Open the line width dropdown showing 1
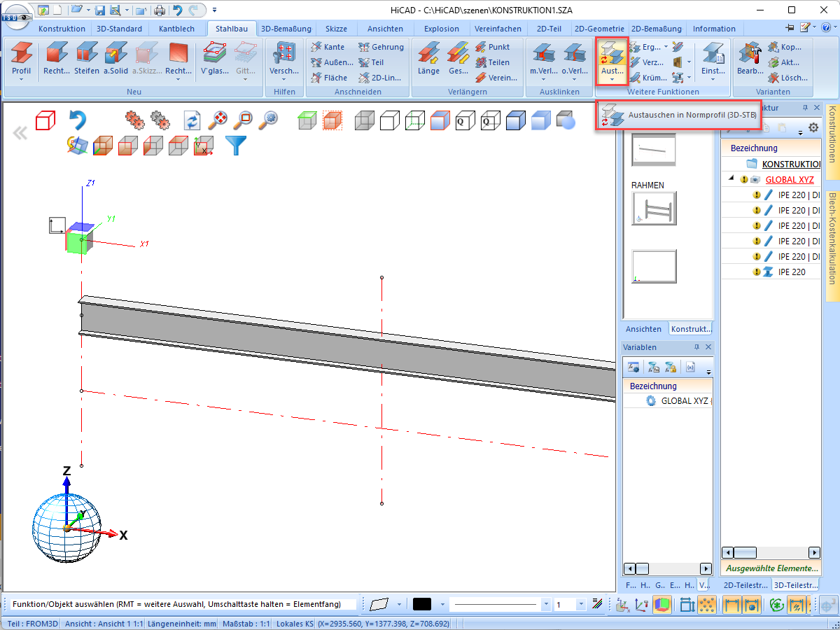This screenshot has height=630, width=840. coord(581,604)
